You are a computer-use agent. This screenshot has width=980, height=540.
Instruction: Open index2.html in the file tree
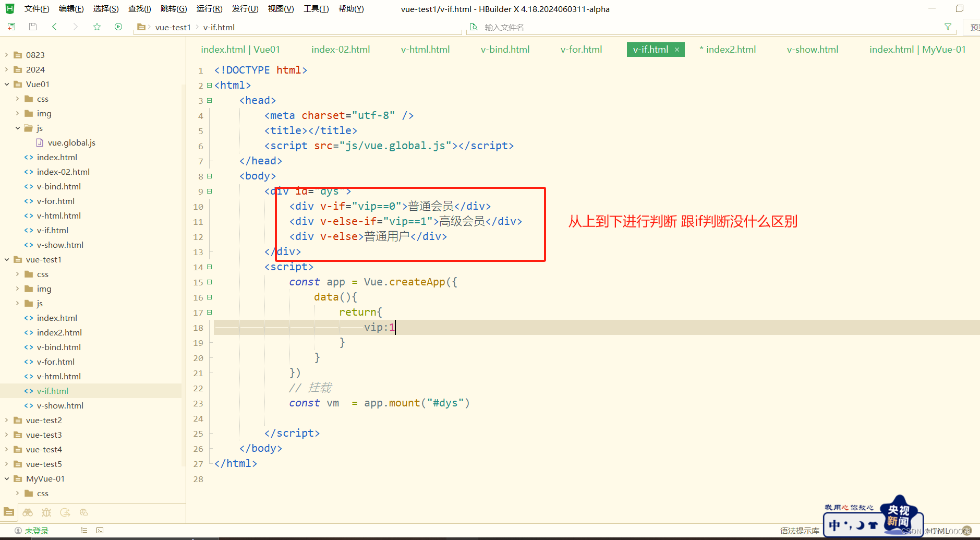click(59, 332)
